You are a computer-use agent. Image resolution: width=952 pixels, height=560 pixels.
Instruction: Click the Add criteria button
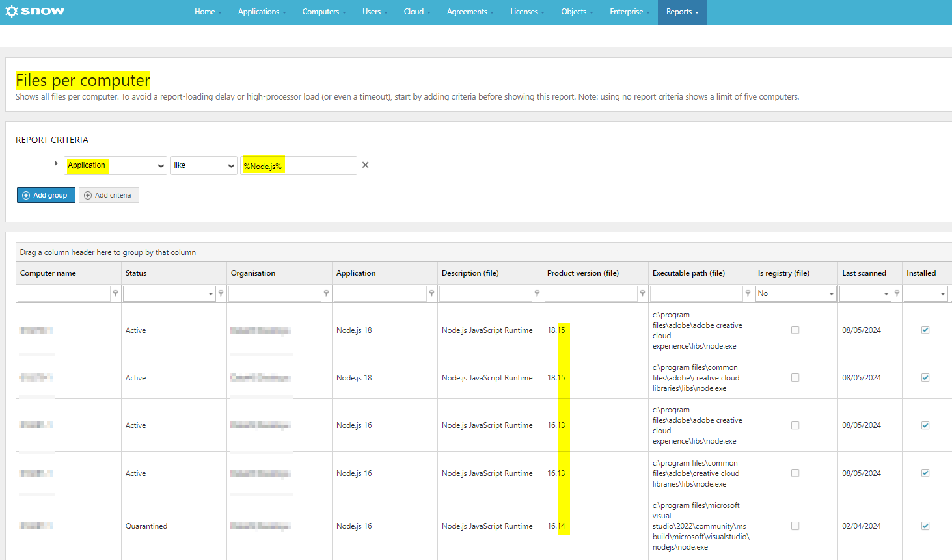coord(109,195)
